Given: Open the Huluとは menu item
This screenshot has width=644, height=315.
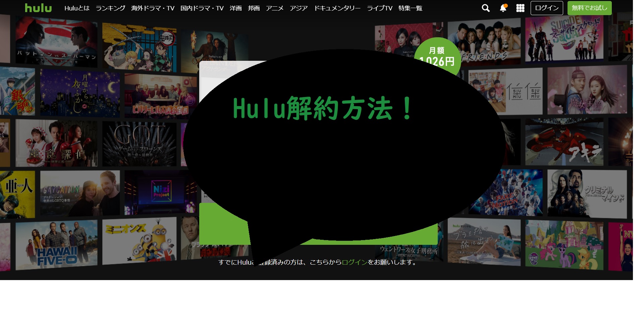Looking at the screenshot, I should tap(77, 8).
